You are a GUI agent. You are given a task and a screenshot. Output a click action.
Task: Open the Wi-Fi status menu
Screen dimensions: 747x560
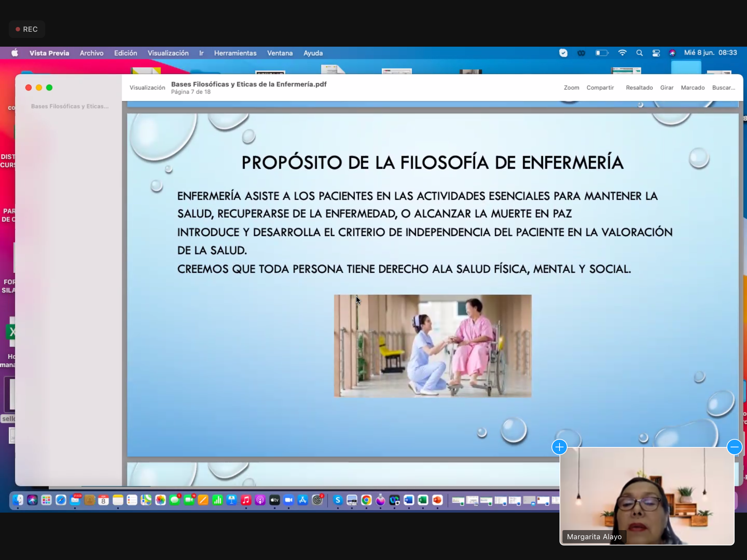click(622, 53)
